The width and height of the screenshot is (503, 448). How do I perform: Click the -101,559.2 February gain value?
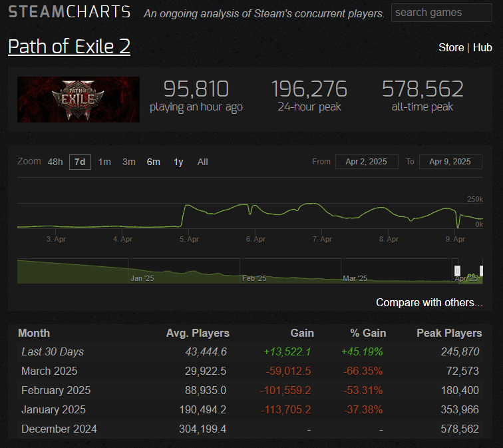[285, 390]
